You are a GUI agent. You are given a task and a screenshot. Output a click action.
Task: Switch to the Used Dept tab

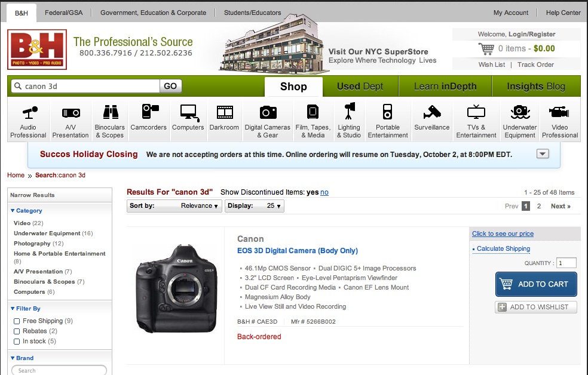coord(360,87)
